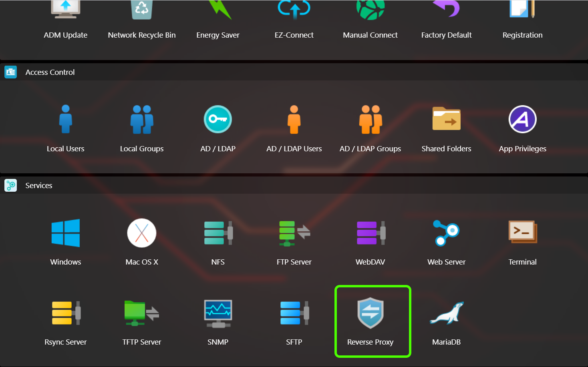The width and height of the screenshot is (588, 367).
Task: Open Windows service settings
Action: click(66, 242)
